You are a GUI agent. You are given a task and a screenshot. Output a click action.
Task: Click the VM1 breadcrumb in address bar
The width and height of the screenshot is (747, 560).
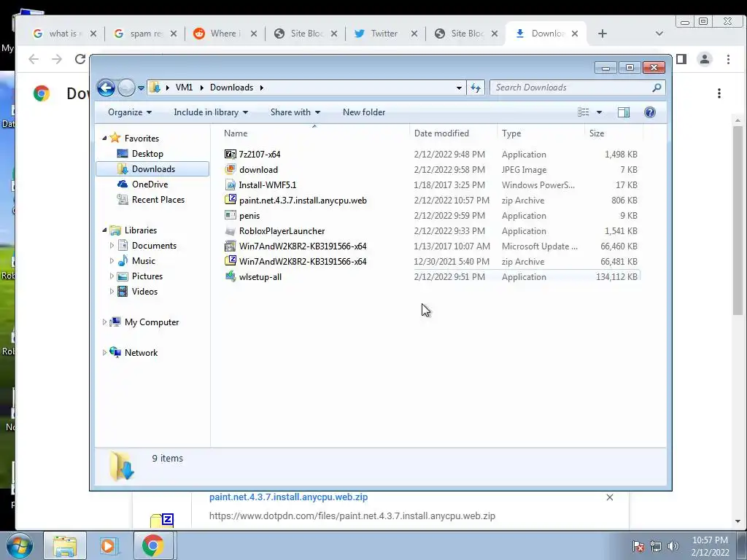[184, 87]
